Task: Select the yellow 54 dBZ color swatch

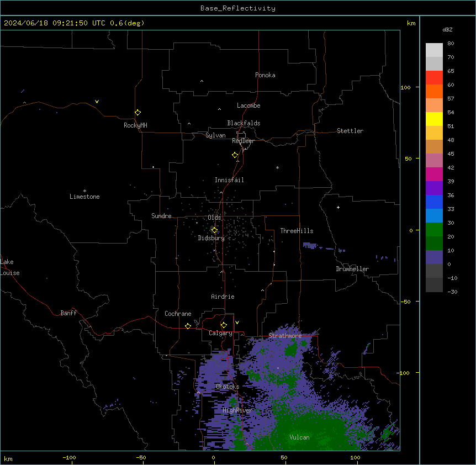Action: [434, 119]
